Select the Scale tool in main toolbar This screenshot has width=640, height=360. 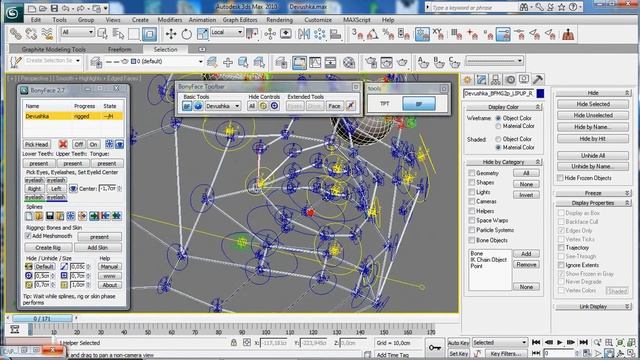pos(202,34)
